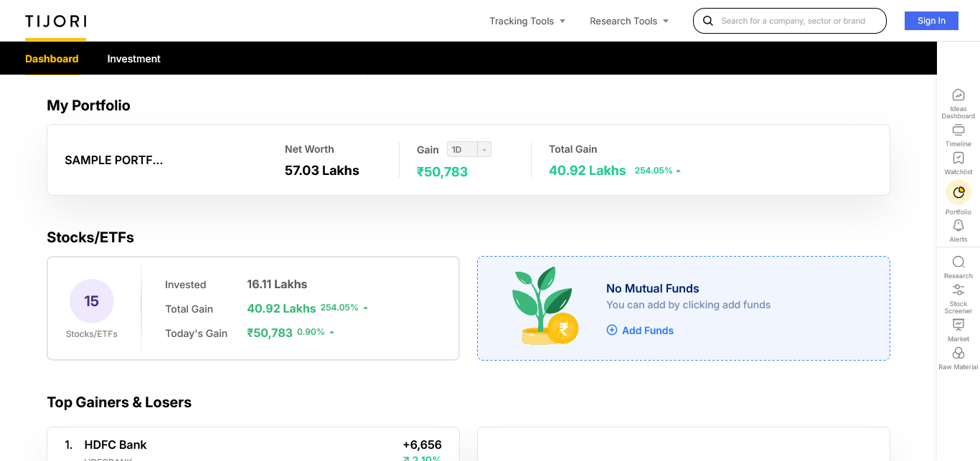Switch to the Dashboard tab
The image size is (980, 461).
click(x=52, y=59)
